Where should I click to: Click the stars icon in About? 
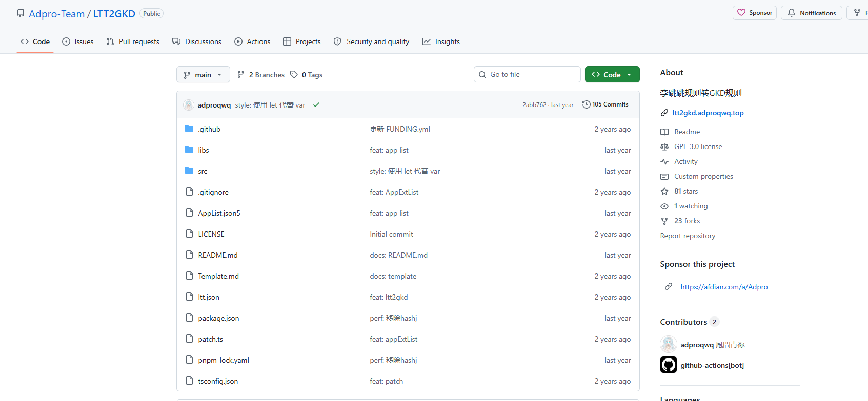pos(664,191)
